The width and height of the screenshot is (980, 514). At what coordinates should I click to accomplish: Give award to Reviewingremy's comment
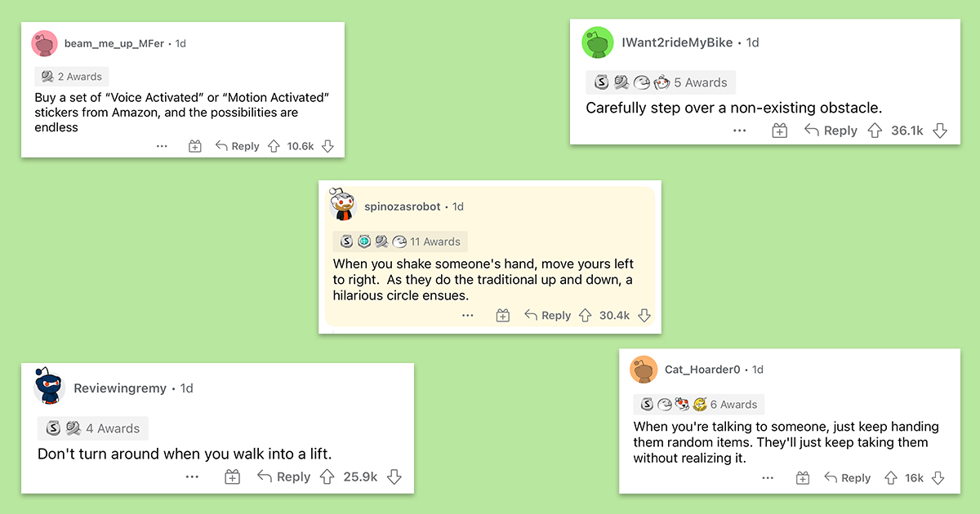[233, 477]
